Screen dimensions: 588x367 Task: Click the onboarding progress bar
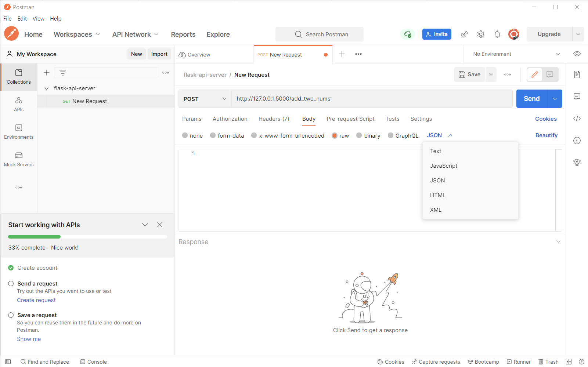pos(87,237)
